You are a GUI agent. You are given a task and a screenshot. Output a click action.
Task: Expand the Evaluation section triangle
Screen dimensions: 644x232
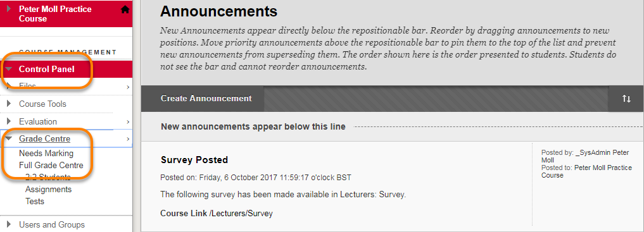pos(9,122)
